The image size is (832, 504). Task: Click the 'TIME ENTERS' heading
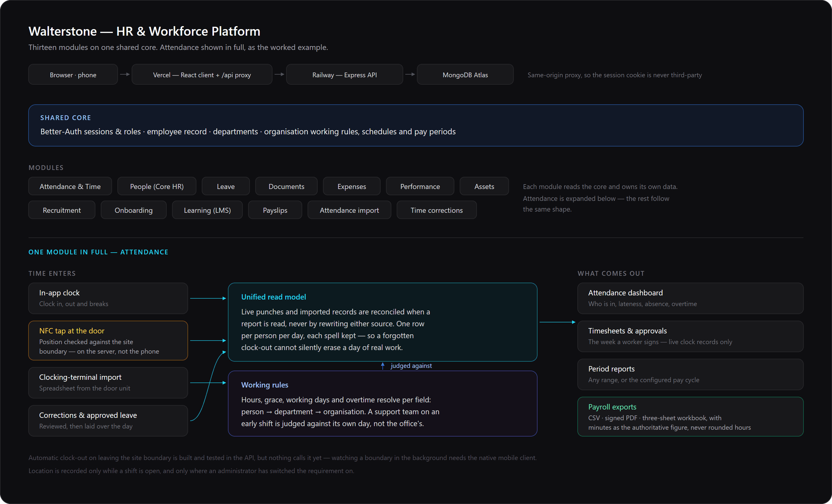pos(52,273)
